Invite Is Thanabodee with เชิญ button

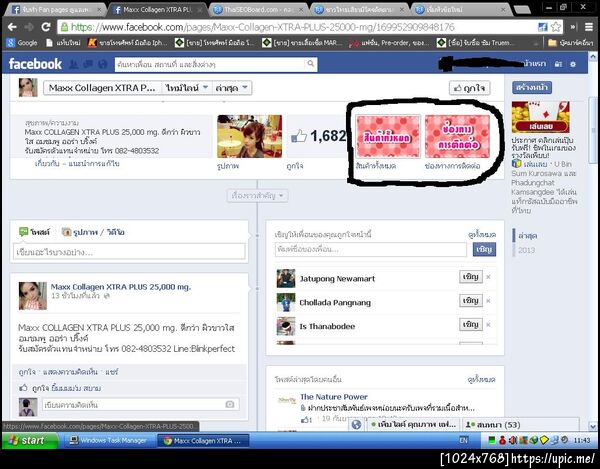pyautogui.click(x=471, y=325)
